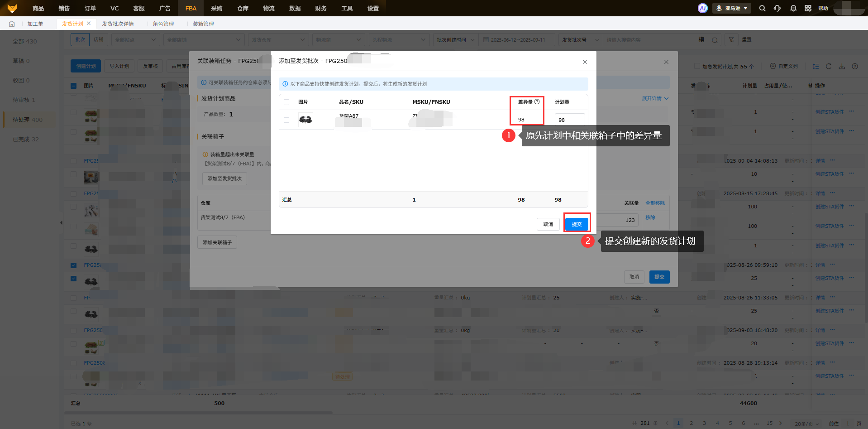The width and height of the screenshot is (868, 429).
Task: Open the 头程物流 dropdown
Action: click(399, 40)
